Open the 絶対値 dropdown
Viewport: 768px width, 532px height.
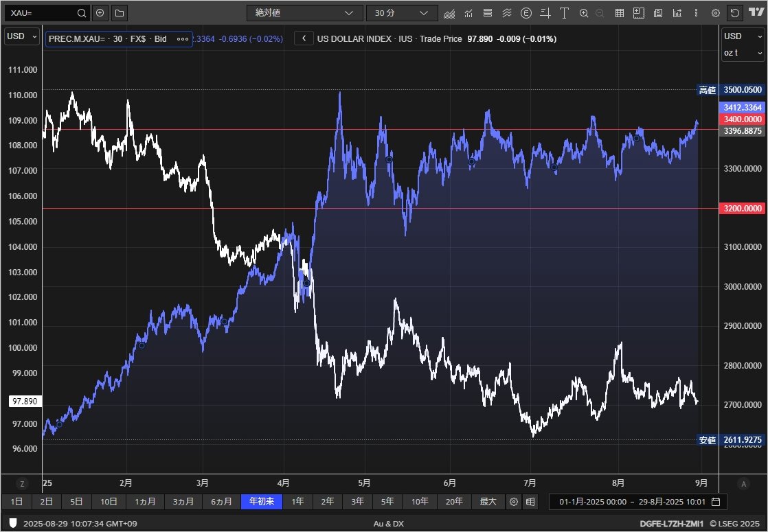(304, 12)
